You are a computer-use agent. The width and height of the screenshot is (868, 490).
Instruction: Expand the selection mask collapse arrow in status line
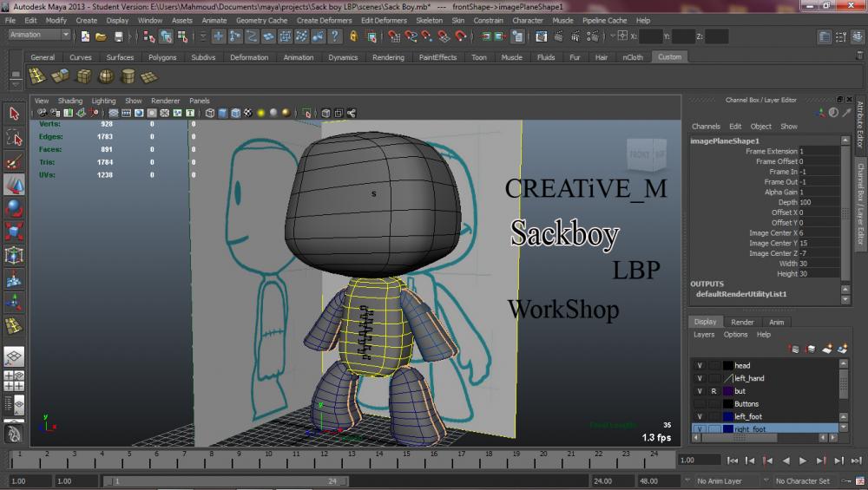(202, 36)
